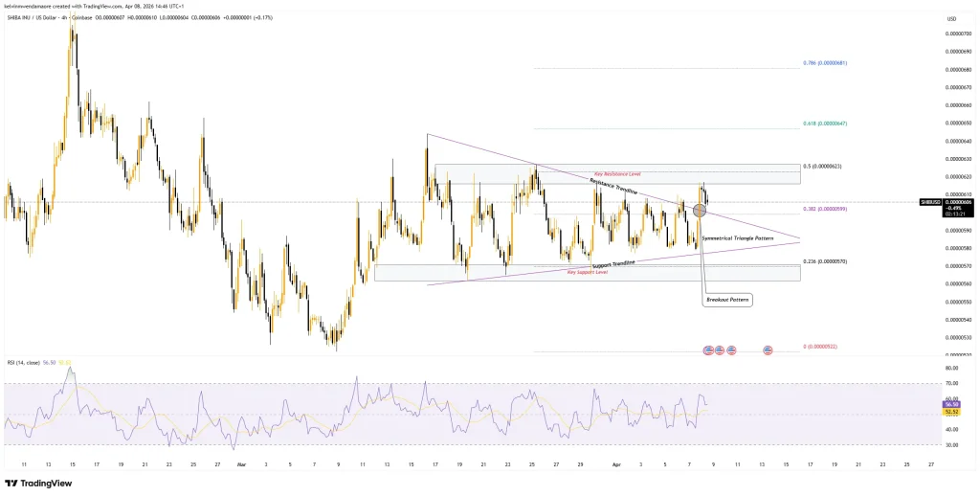The image size is (980, 496).
Task: Click the 0.00000680 price axis label
Action: click(x=958, y=70)
